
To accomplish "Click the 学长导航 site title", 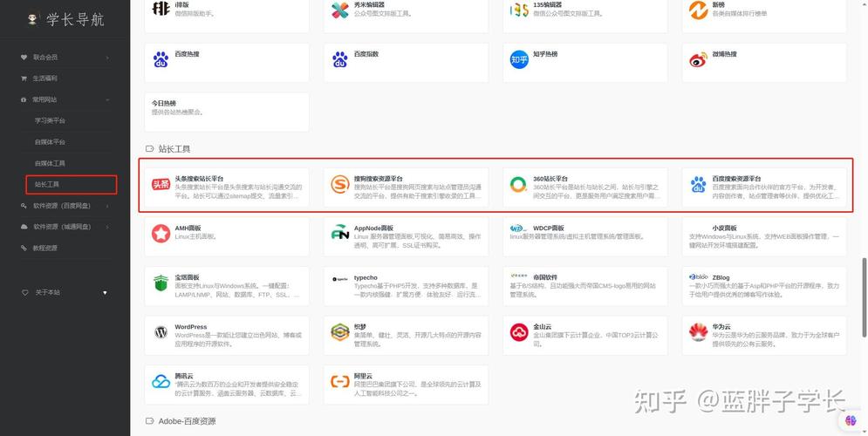I will 75,20.
